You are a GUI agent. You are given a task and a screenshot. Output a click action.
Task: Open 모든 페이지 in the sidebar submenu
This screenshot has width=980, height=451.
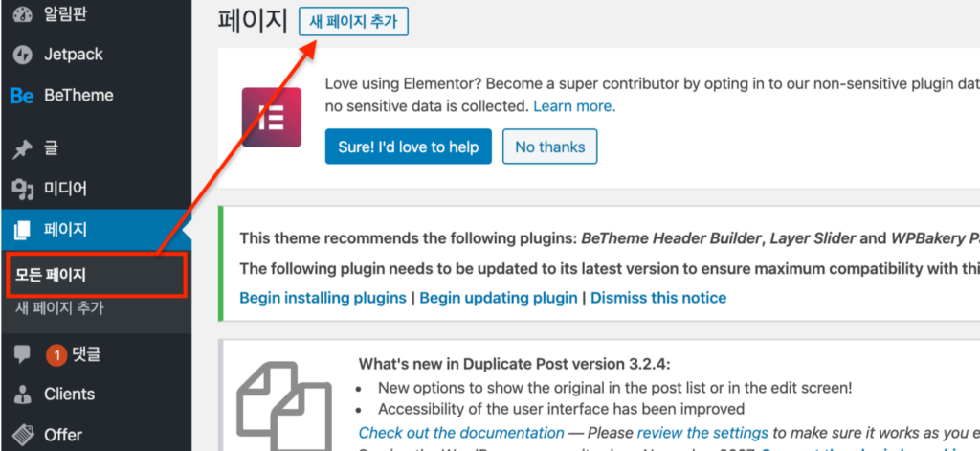(51, 275)
